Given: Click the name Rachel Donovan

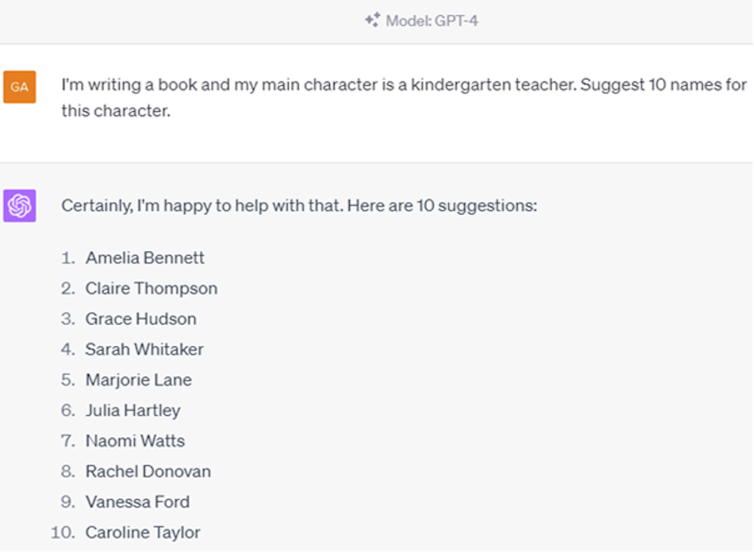Looking at the screenshot, I should (148, 471).
